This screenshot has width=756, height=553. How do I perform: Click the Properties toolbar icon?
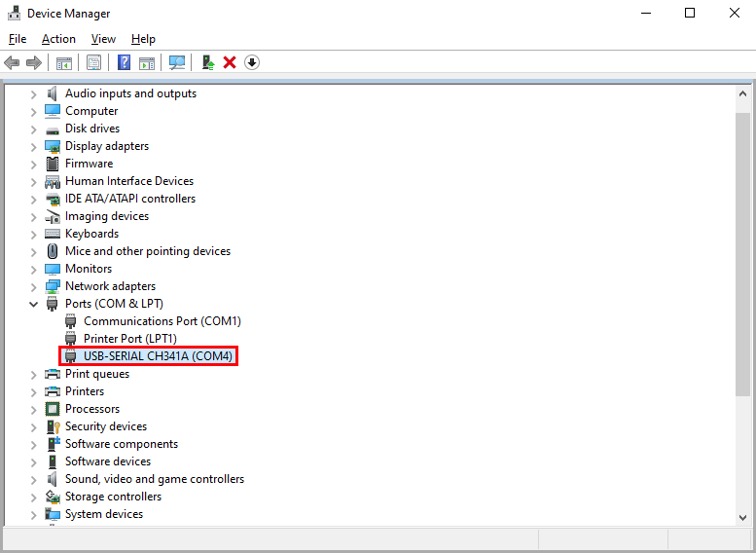tap(93, 62)
